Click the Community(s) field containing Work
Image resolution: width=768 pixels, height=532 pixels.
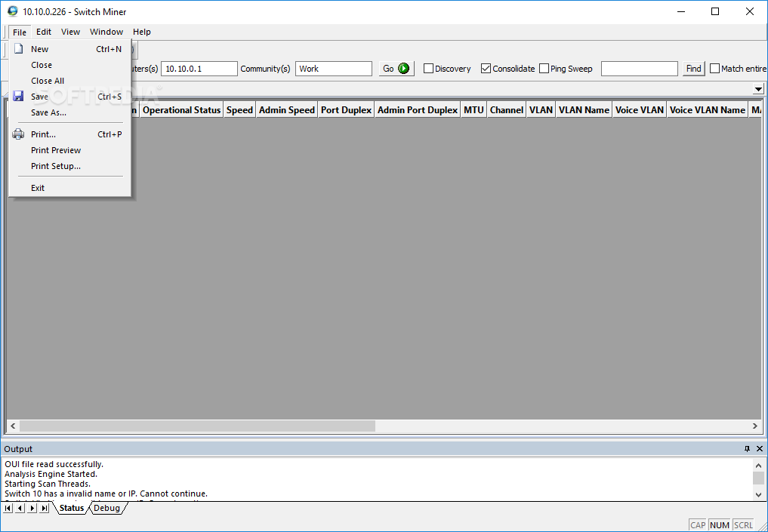pos(334,69)
